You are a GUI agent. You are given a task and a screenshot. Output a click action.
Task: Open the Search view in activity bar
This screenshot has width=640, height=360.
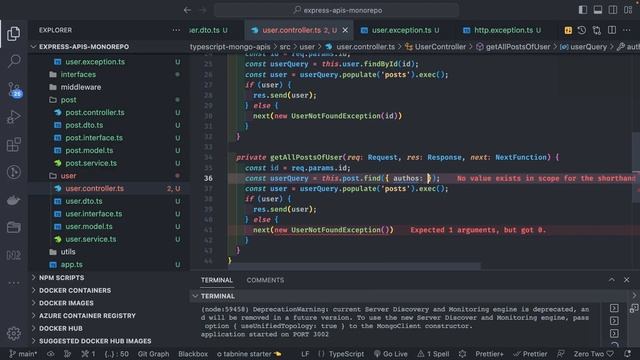pos(13,61)
